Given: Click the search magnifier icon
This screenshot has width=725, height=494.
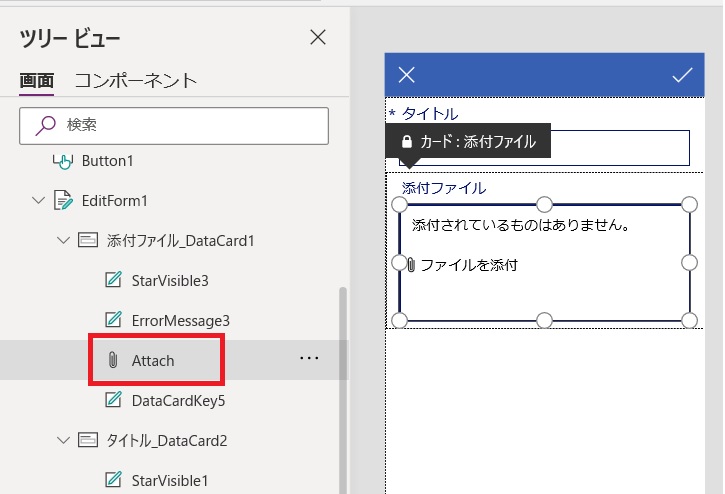Looking at the screenshot, I should point(46,125).
